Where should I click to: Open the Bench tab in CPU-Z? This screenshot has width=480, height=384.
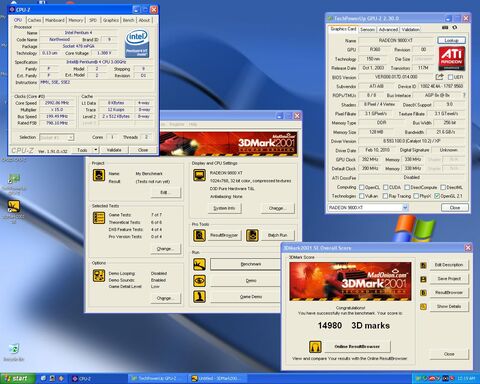128,20
